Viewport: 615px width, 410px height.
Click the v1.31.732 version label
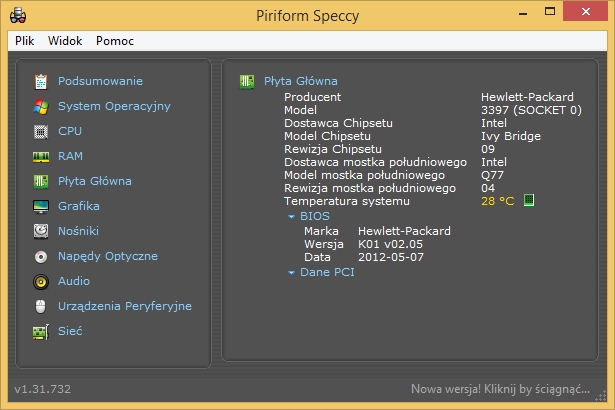(x=43, y=389)
